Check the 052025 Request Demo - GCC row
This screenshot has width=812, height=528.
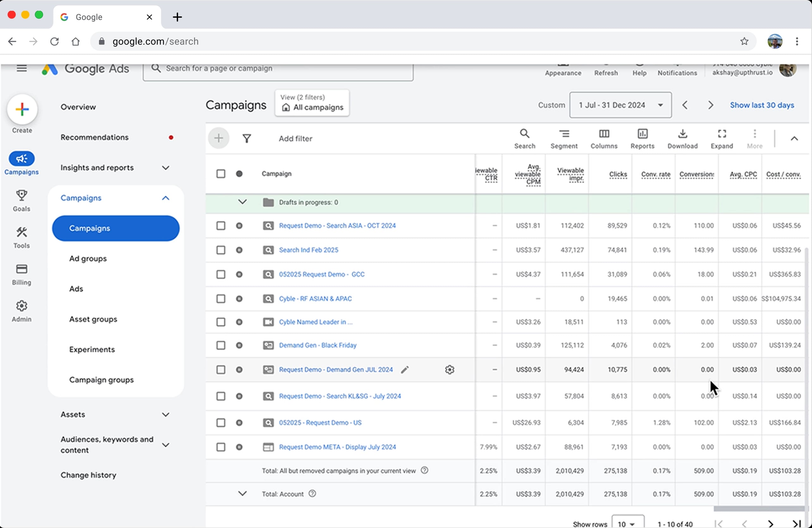[221, 274]
